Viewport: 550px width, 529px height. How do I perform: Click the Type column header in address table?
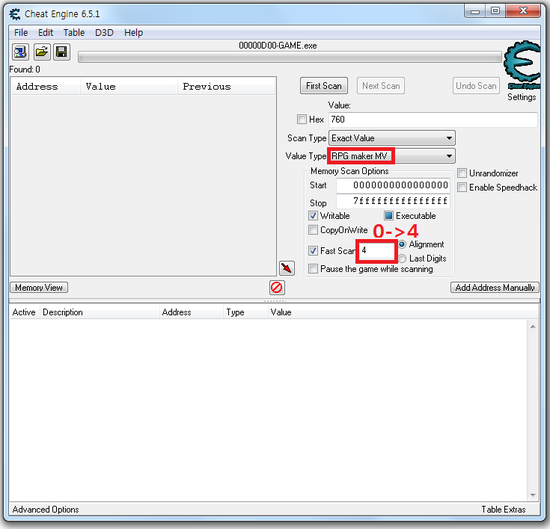coord(245,312)
